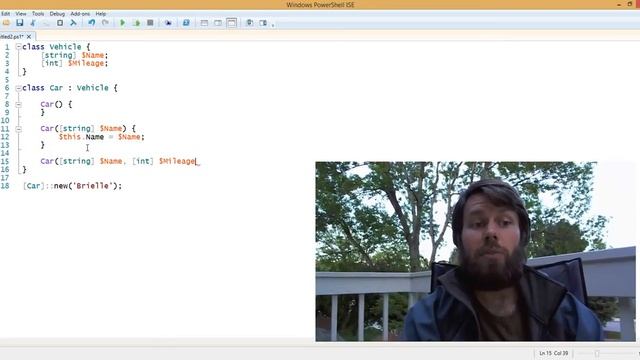Show the script pane on the right
Screen dimensions: 640x360
[218, 23]
